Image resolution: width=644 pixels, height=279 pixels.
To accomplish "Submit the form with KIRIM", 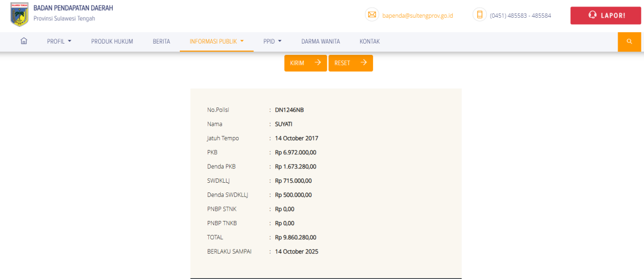I will pyautogui.click(x=305, y=63).
